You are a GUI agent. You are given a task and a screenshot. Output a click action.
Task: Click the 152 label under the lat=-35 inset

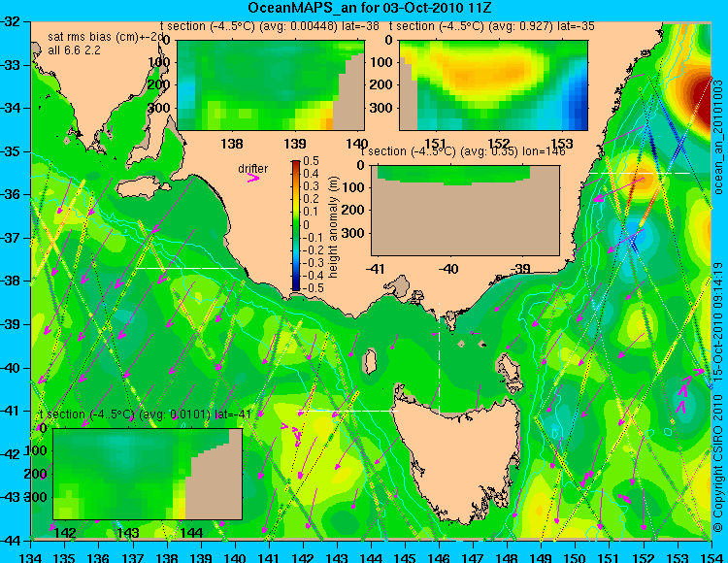click(x=500, y=144)
